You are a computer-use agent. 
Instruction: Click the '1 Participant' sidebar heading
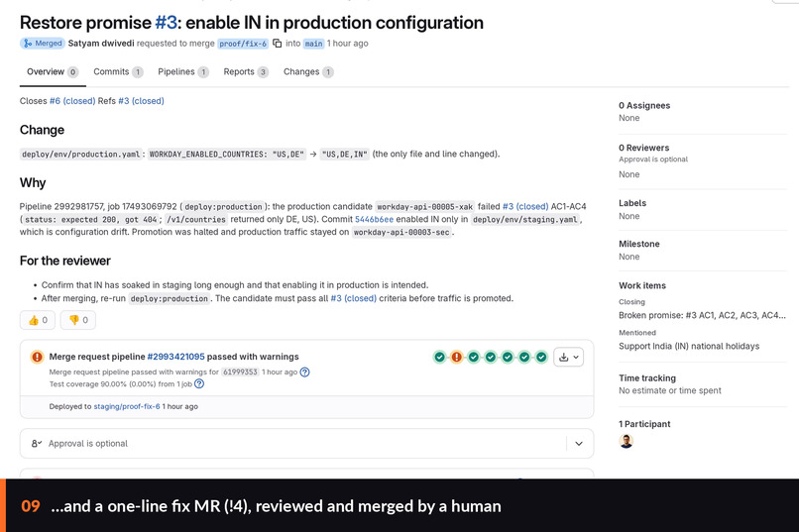coord(644,424)
